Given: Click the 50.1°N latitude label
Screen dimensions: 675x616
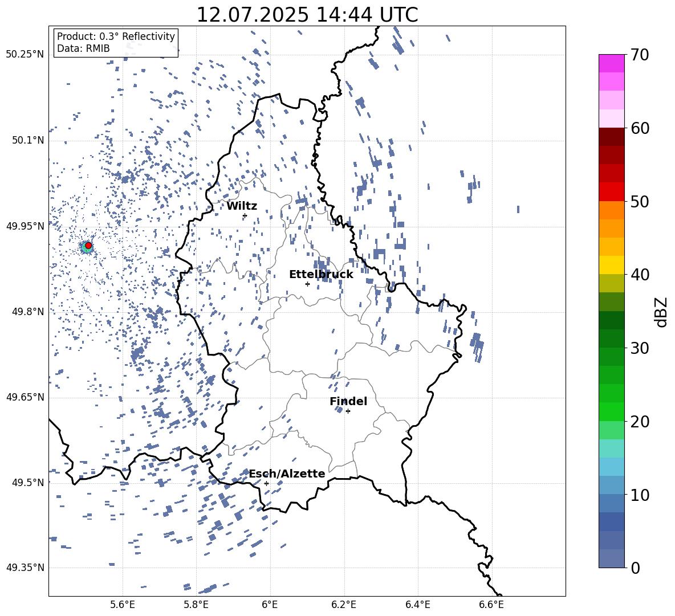Looking at the screenshot, I should pos(27,140).
